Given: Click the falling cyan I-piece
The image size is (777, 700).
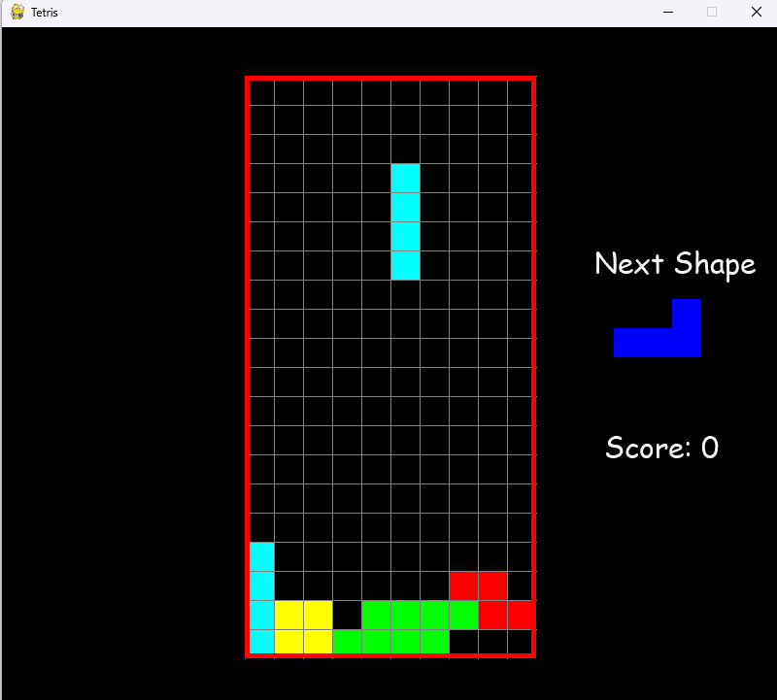Looking at the screenshot, I should [405, 221].
